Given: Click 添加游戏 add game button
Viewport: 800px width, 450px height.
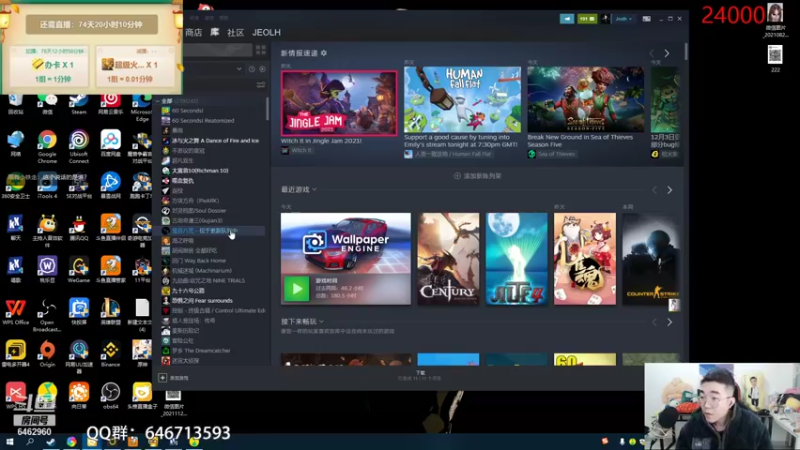Looking at the screenshot, I should 174,378.
